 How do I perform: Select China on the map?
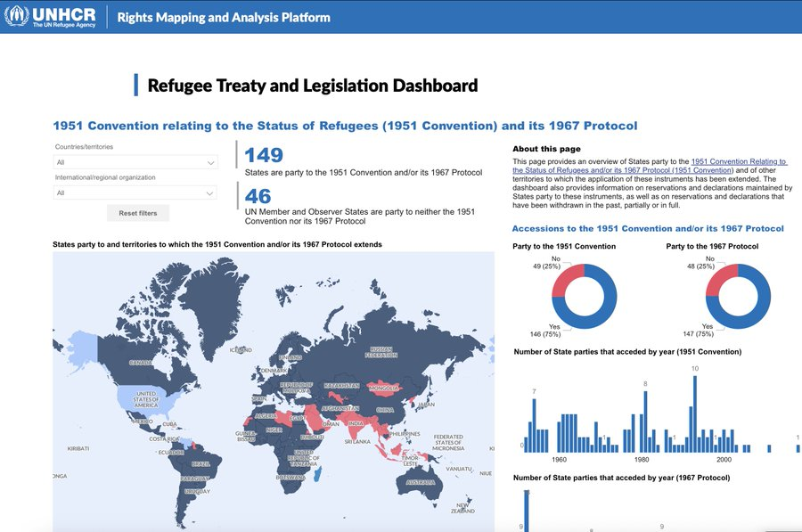coord(385,410)
